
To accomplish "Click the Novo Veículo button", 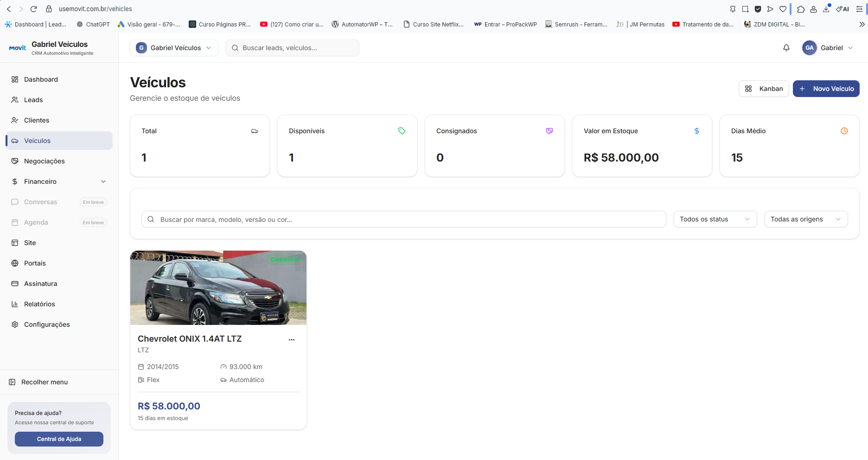I will [826, 89].
